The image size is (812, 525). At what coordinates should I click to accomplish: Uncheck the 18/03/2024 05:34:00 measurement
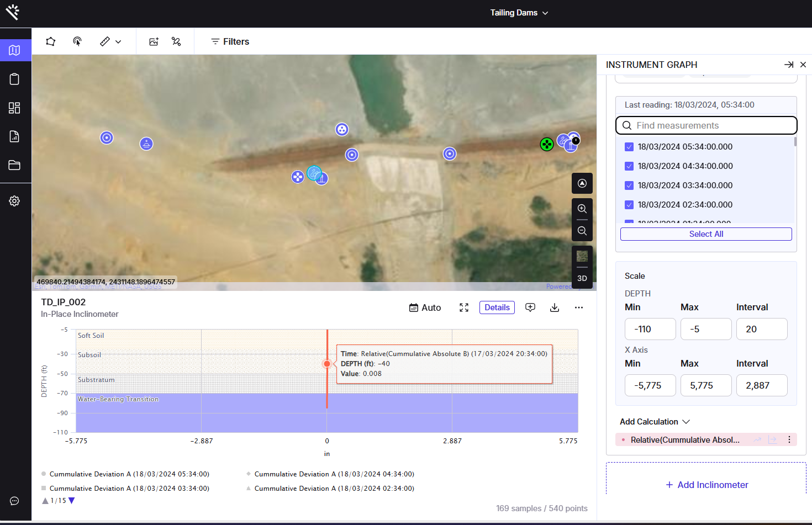coord(629,147)
